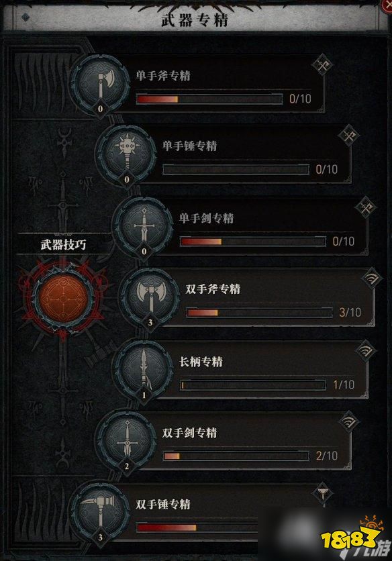Select the 双手斧专精 double axe icon
392x561 pixels.
click(x=150, y=299)
